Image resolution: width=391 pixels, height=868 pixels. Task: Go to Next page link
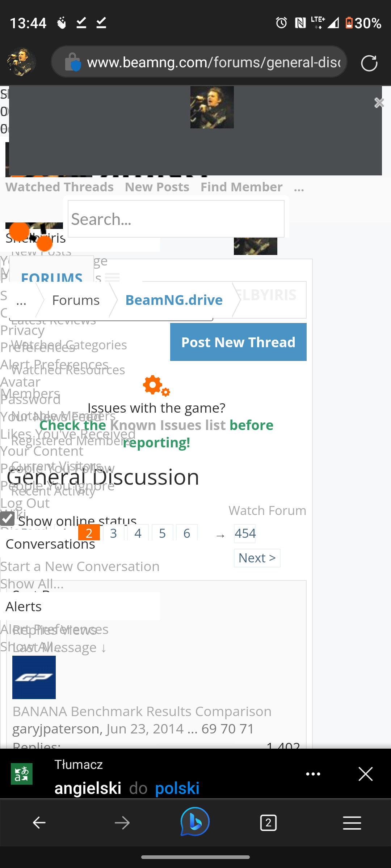(x=257, y=558)
